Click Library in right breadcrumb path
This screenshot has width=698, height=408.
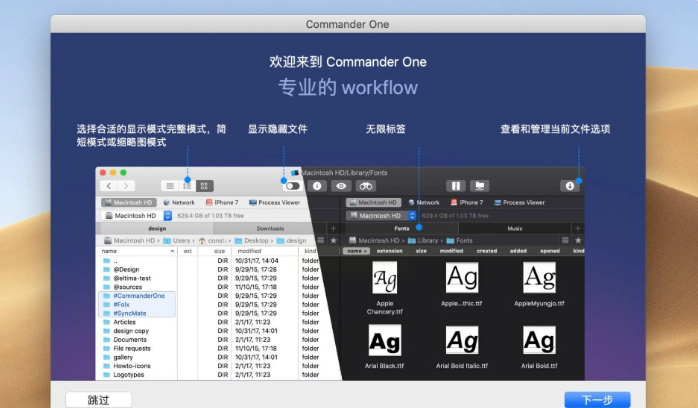423,241
